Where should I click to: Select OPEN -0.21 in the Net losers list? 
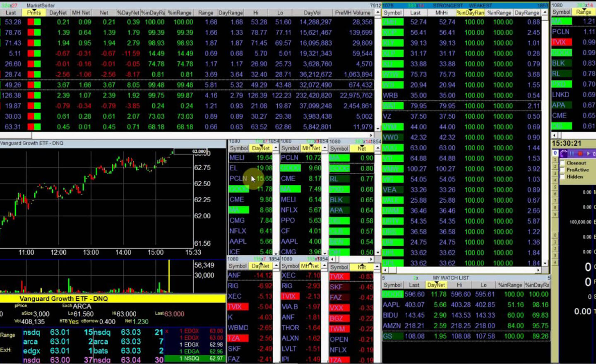coord(351,339)
